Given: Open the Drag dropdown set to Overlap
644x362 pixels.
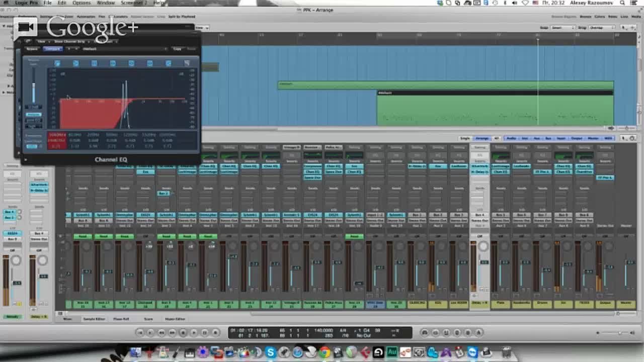Looking at the screenshot, I should tap(601, 28).
